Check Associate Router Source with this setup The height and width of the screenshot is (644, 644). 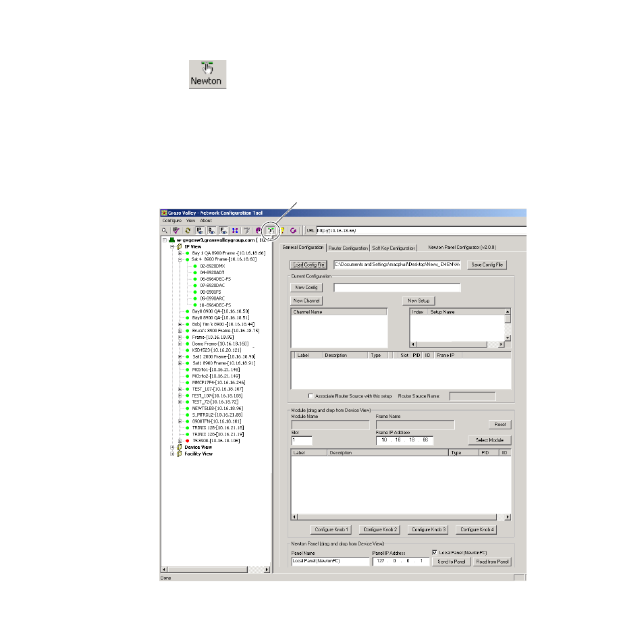click(x=311, y=396)
